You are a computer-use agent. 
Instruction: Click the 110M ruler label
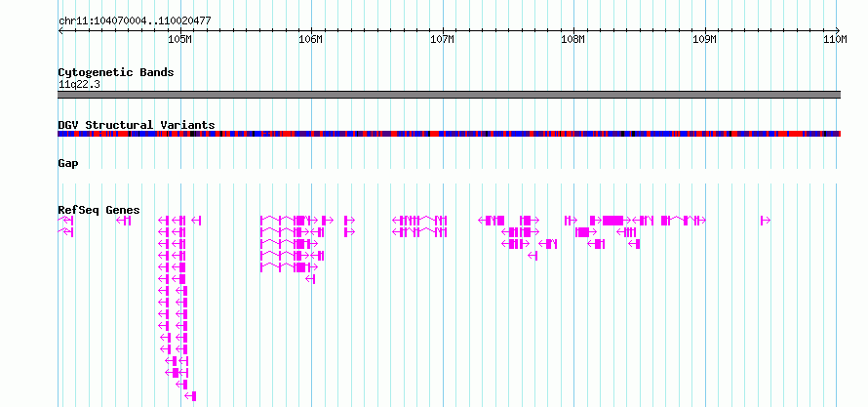[836, 39]
